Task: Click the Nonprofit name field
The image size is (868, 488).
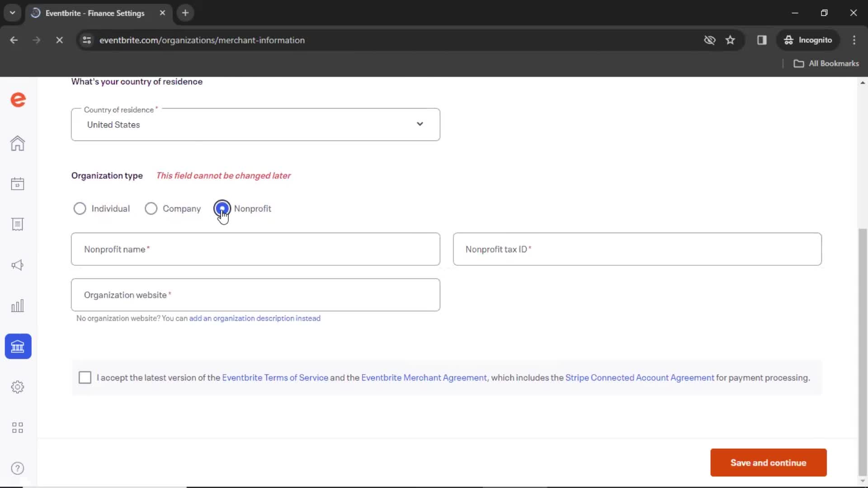Action: click(x=255, y=249)
